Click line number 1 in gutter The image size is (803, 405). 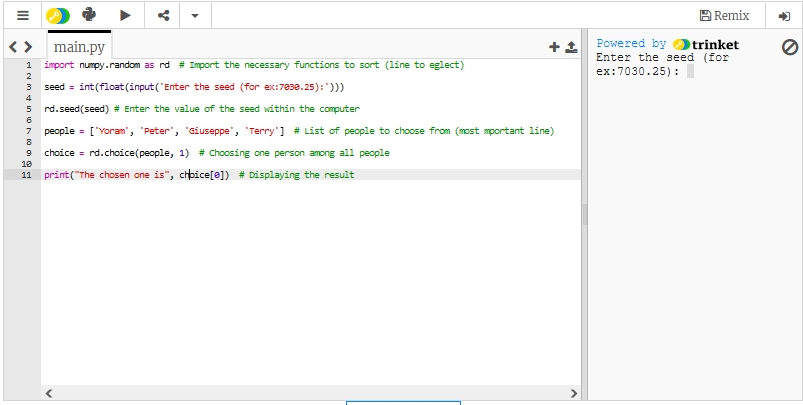[29, 65]
